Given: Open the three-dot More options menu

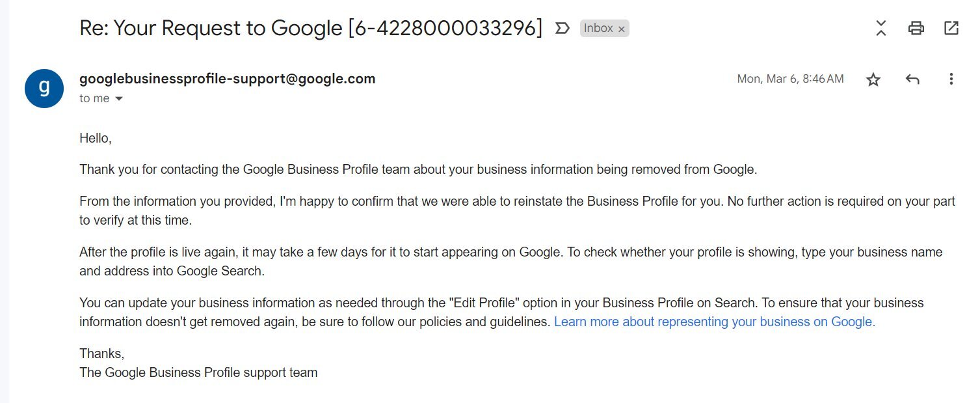Looking at the screenshot, I should [x=951, y=79].
